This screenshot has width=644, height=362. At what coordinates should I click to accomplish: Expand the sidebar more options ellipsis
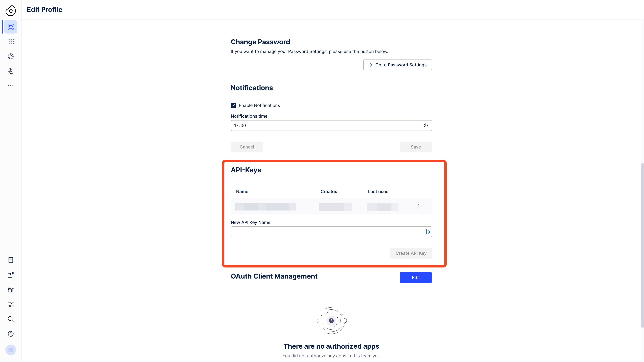(11, 86)
